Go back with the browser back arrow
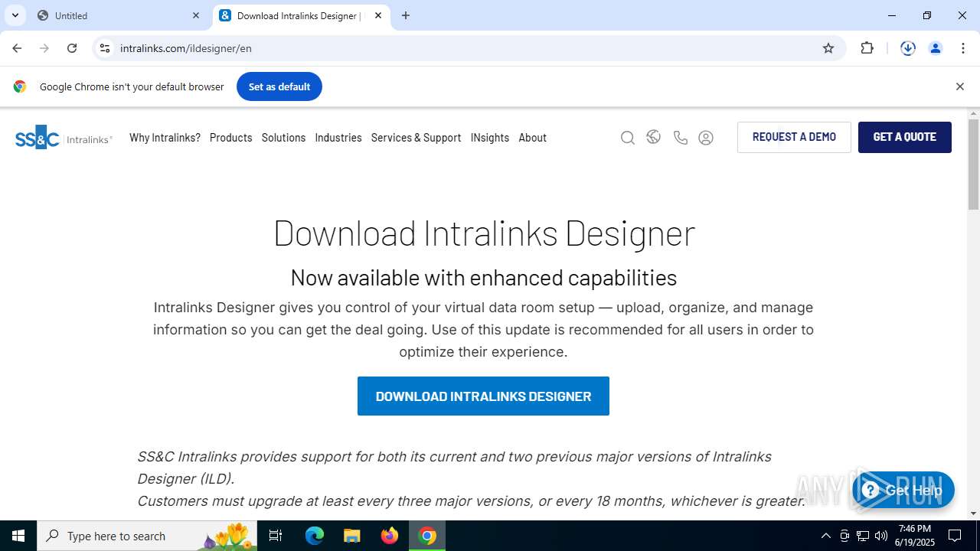This screenshot has width=980, height=551. [17, 48]
